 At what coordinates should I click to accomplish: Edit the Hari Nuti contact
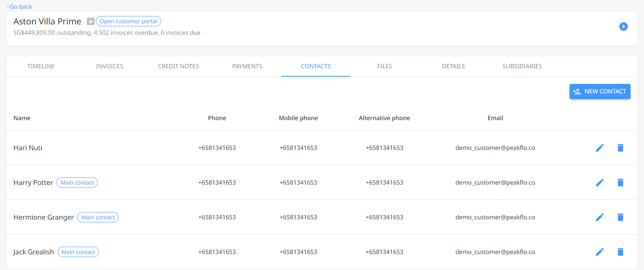click(600, 148)
